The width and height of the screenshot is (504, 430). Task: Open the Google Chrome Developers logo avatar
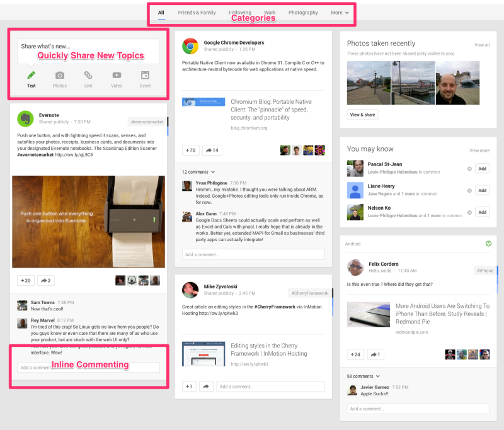tap(190, 46)
